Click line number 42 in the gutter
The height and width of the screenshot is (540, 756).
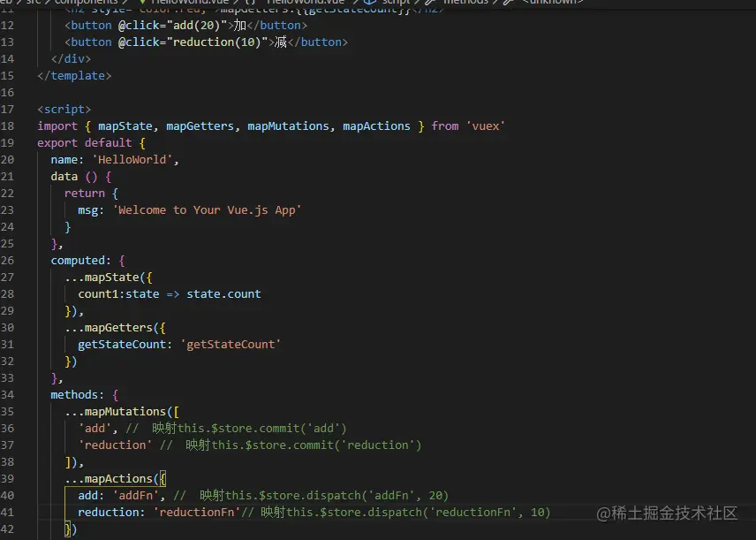(x=7, y=529)
